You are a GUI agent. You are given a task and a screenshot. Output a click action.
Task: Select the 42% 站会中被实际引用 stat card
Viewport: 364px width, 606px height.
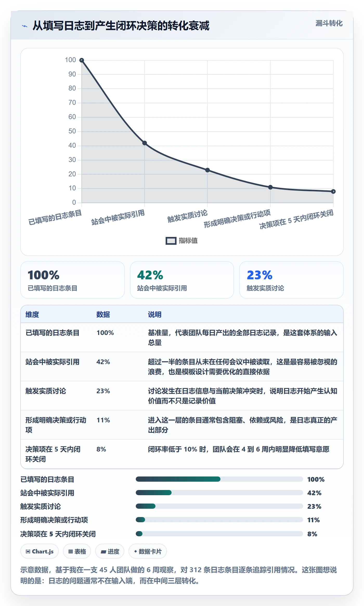coord(182,280)
